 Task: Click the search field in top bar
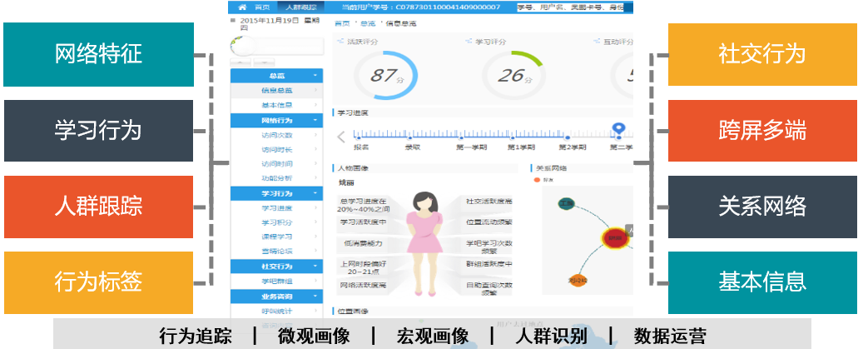point(574,7)
